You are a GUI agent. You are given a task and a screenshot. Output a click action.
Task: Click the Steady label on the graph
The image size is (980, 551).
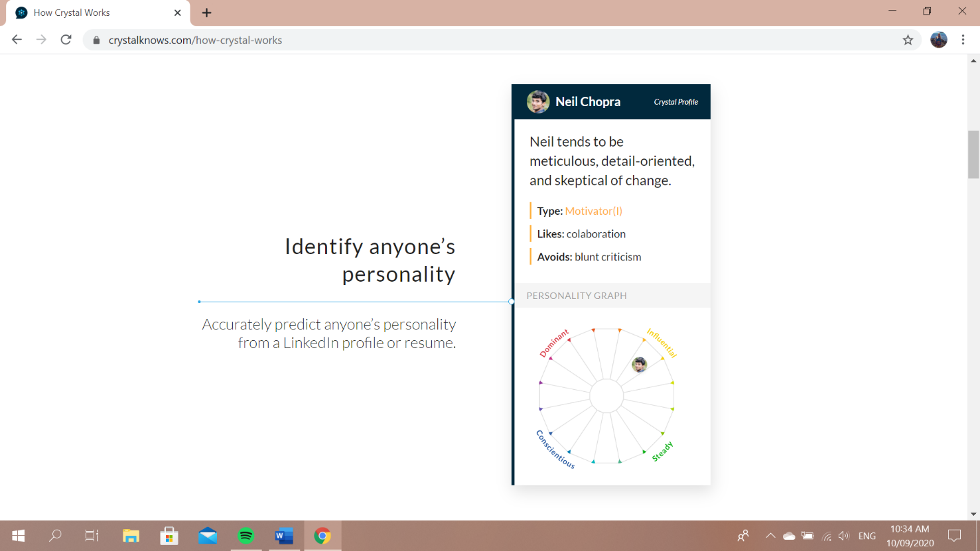662,451
